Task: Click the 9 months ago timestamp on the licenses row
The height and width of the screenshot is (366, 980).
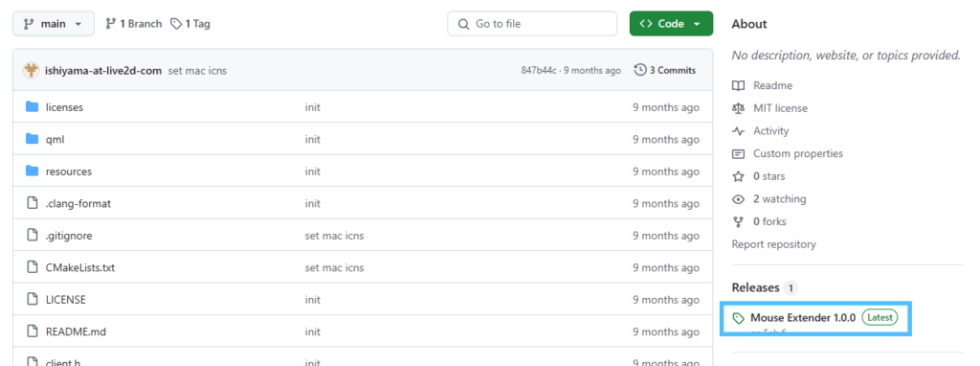Action: tap(666, 107)
